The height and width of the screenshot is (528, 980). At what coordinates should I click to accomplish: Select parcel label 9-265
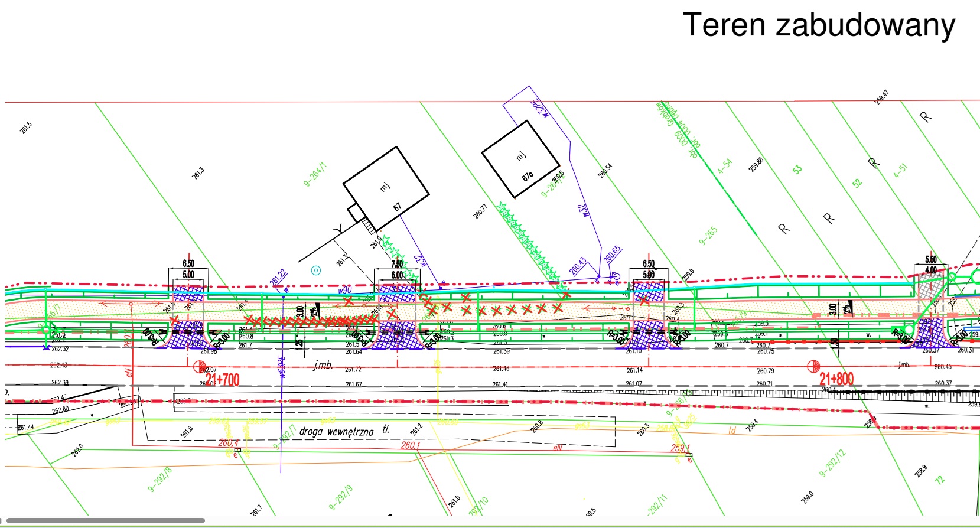[x=708, y=236]
